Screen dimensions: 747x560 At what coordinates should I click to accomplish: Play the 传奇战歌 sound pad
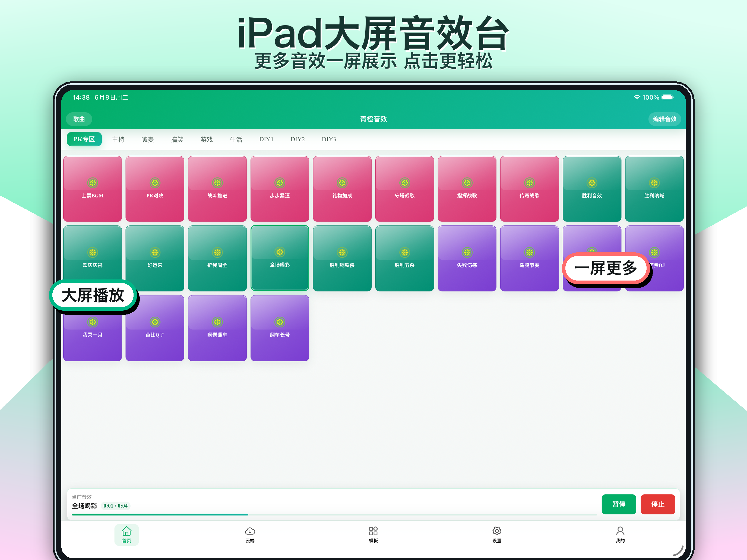pos(529,189)
